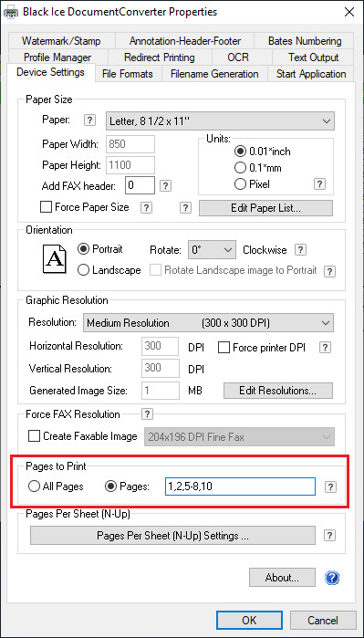Open help for Force printer DPI
The width and height of the screenshot is (364, 638).
(326, 348)
